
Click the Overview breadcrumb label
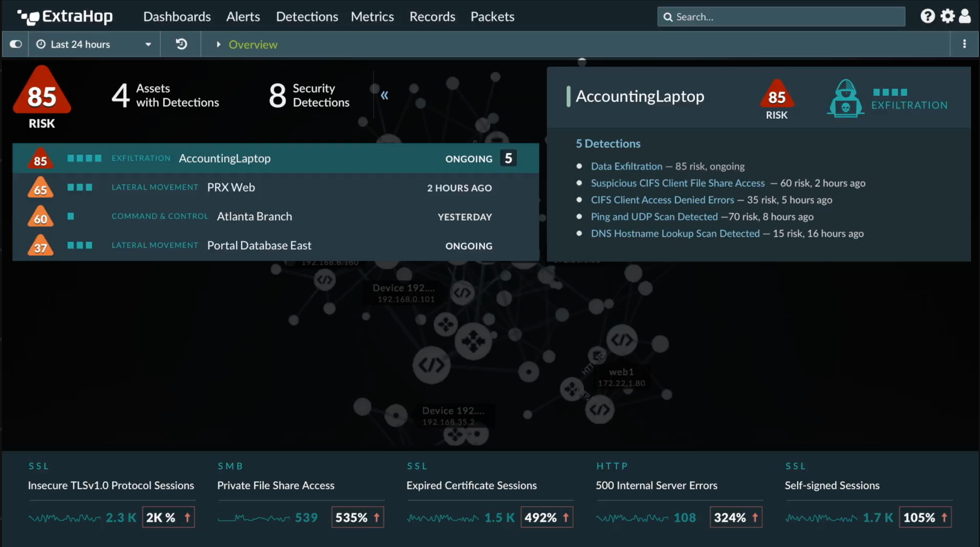tap(253, 45)
